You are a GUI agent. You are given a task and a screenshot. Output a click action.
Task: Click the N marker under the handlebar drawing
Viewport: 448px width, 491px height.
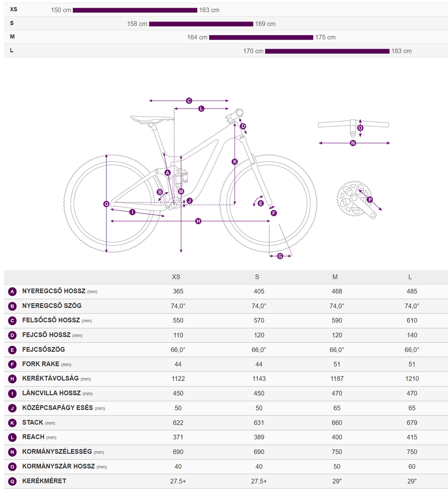point(353,143)
